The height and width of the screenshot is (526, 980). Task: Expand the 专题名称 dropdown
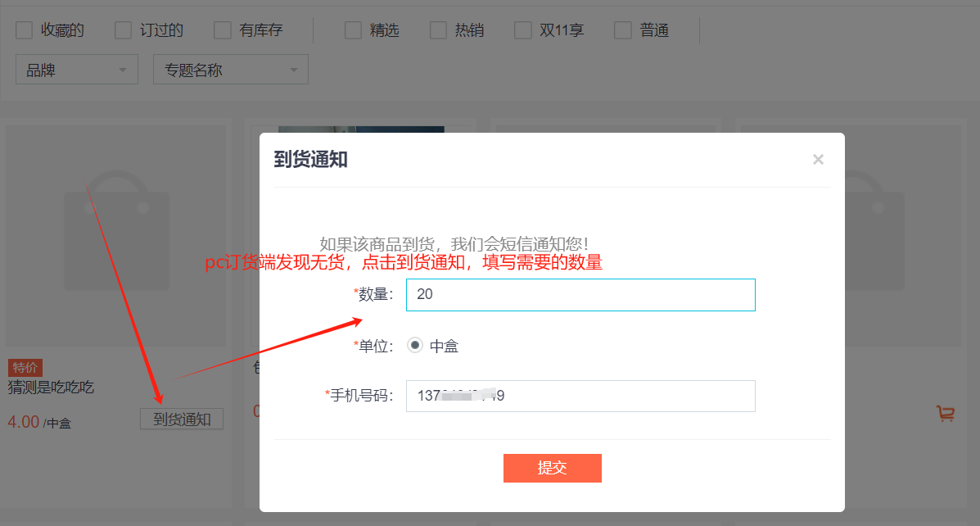click(231, 70)
